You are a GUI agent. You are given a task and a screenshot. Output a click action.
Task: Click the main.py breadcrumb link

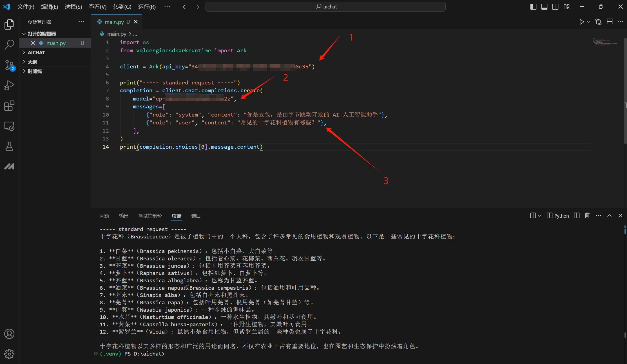pyautogui.click(x=117, y=34)
